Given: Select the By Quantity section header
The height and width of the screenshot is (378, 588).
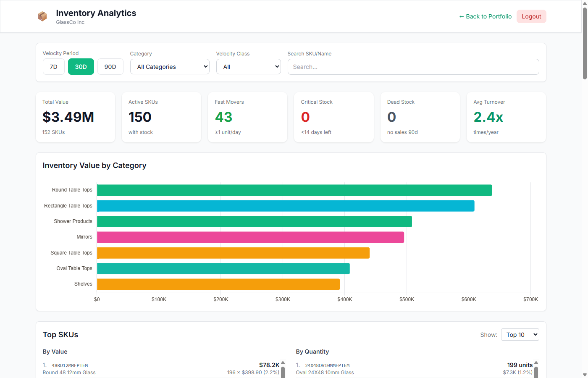Looking at the screenshot, I should pos(312,352).
